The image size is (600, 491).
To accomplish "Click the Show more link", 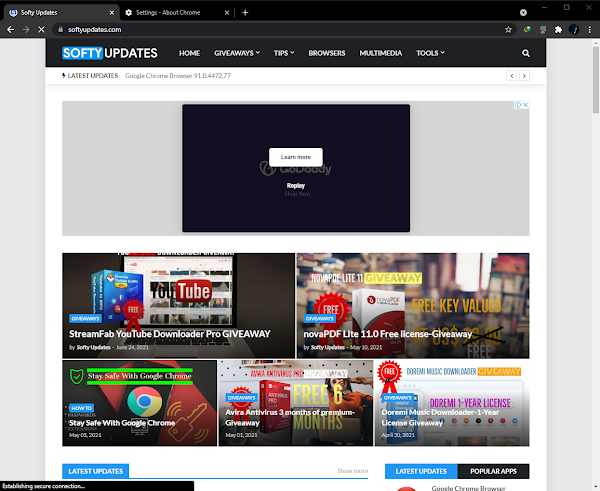I will [352, 471].
